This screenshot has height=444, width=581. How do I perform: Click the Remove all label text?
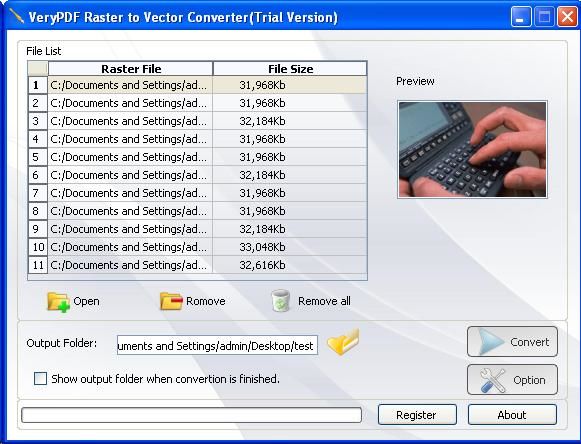(x=324, y=301)
